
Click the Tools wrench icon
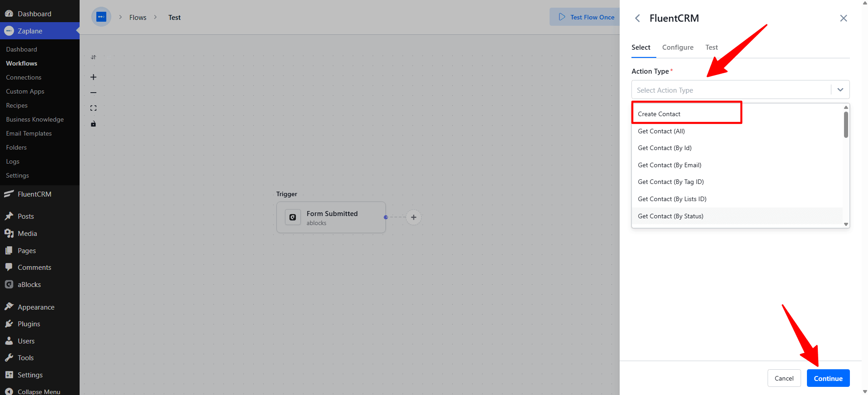[9, 357]
